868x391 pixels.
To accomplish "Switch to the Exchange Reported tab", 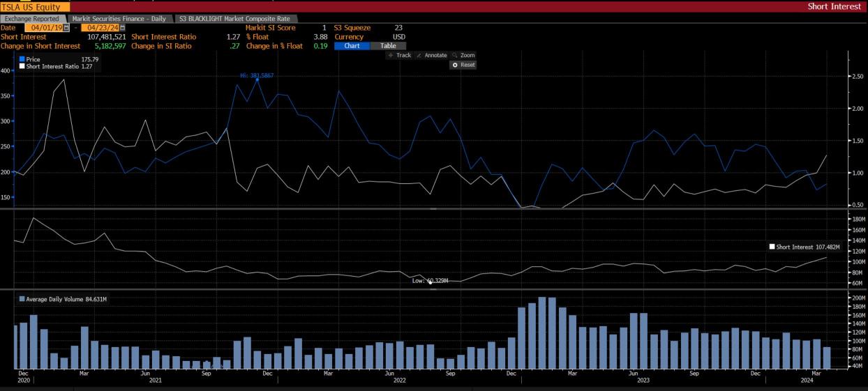I will [x=33, y=19].
